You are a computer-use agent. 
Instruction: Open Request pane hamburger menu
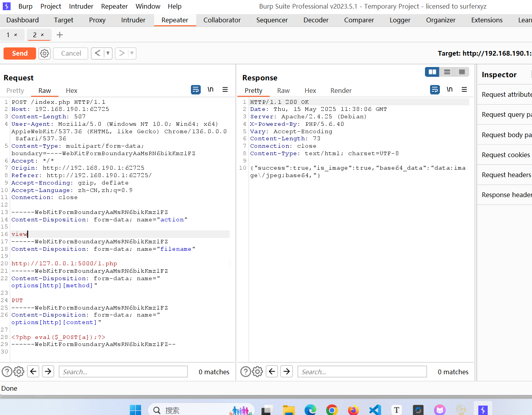[x=225, y=90]
